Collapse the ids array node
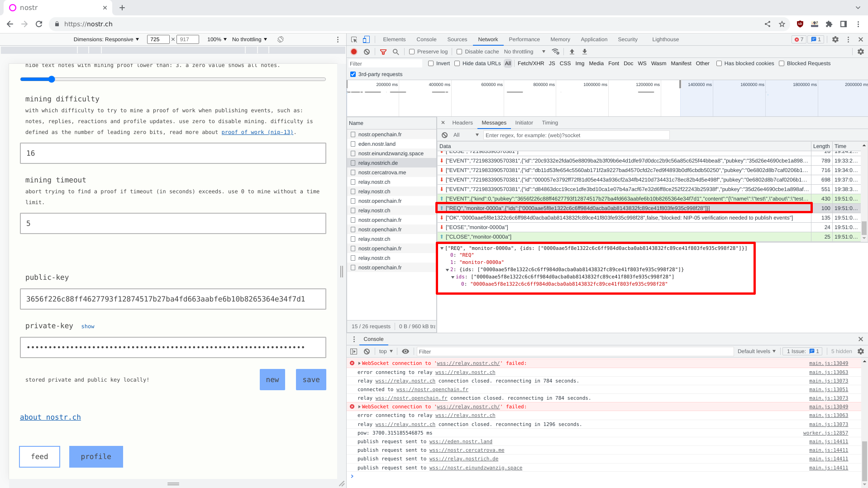Image resolution: width=868 pixels, height=488 pixels. pos(453,277)
